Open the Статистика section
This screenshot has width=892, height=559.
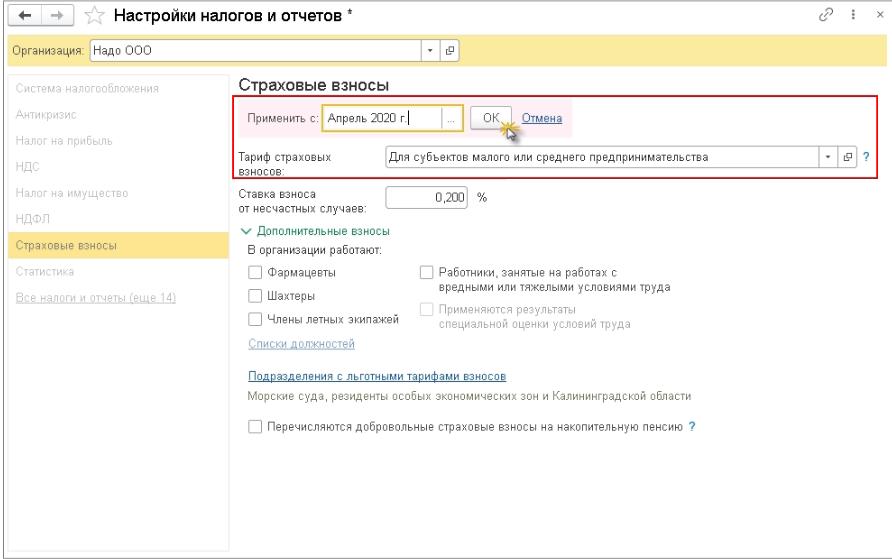click(45, 271)
